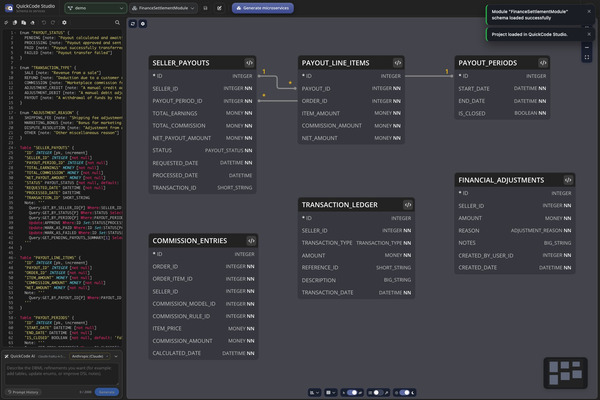Open code view for TRANSACTION_LEDGER table
Viewport: 600px width, 400px height.
(x=408, y=205)
